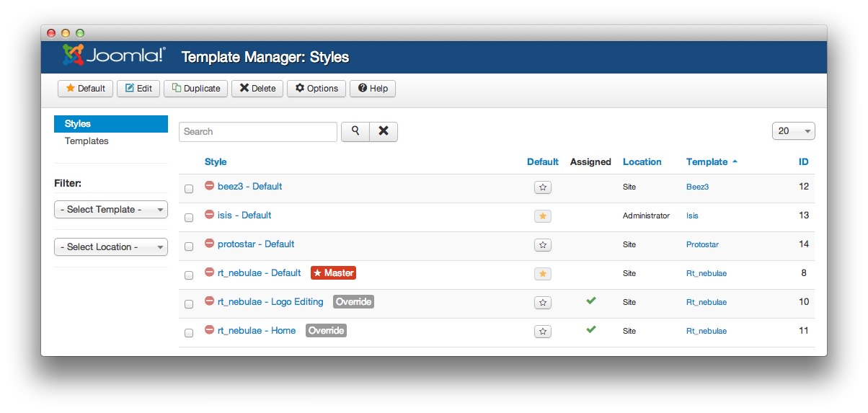
Task: Clear search with the X icon button
Action: click(384, 131)
